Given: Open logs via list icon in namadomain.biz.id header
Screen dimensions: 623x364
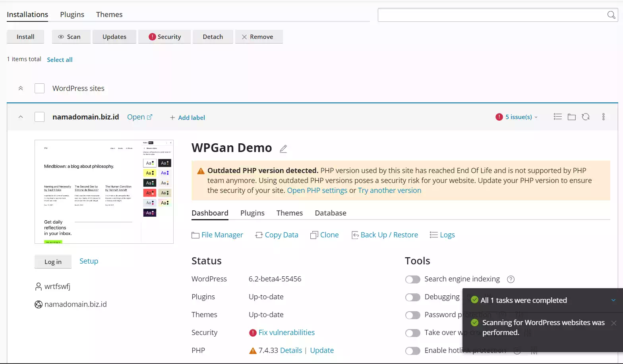Looking at the screenshot, I should click(x=557, y=117).
